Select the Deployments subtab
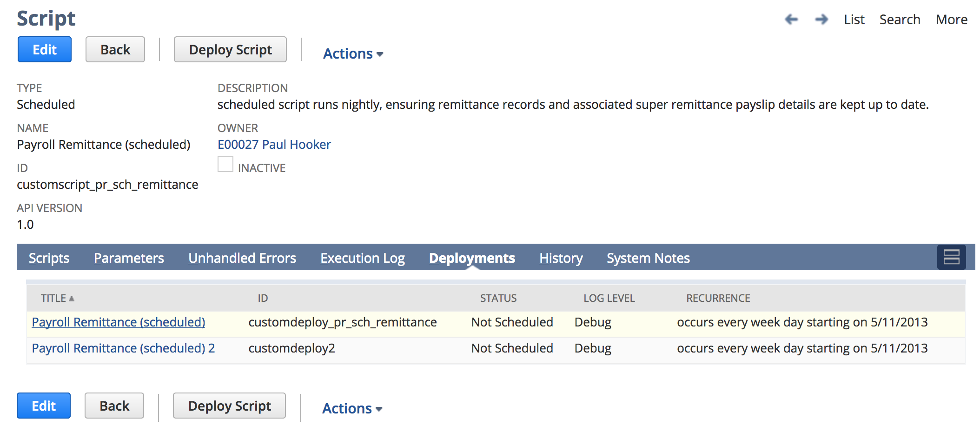The height and width of the screenshot is (426, 980). [x=472, y=258]
